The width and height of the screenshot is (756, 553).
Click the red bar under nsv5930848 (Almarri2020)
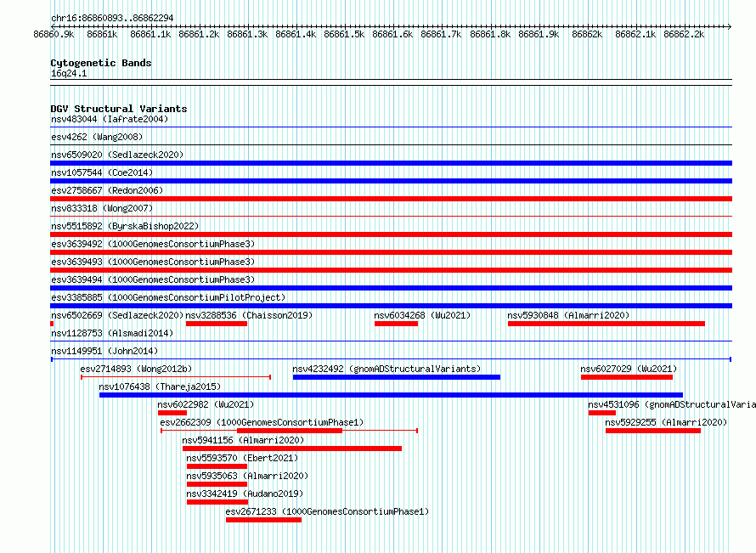click(x=606, y=324)
